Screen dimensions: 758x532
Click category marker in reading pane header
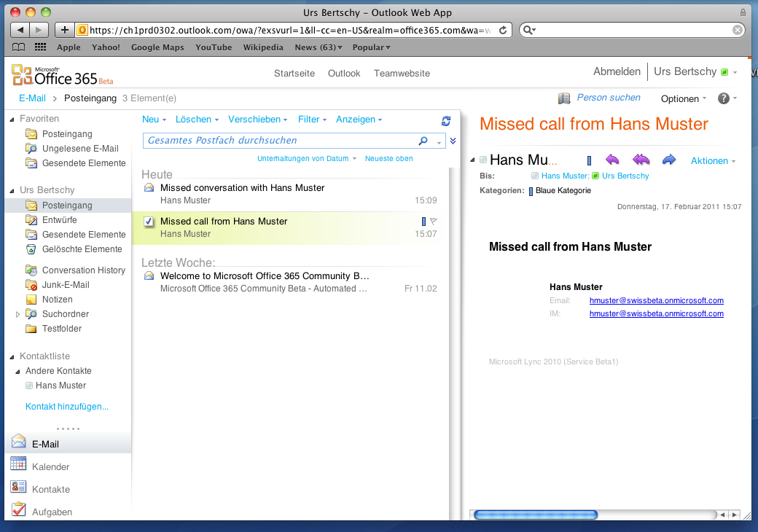[x=589, y=160]
